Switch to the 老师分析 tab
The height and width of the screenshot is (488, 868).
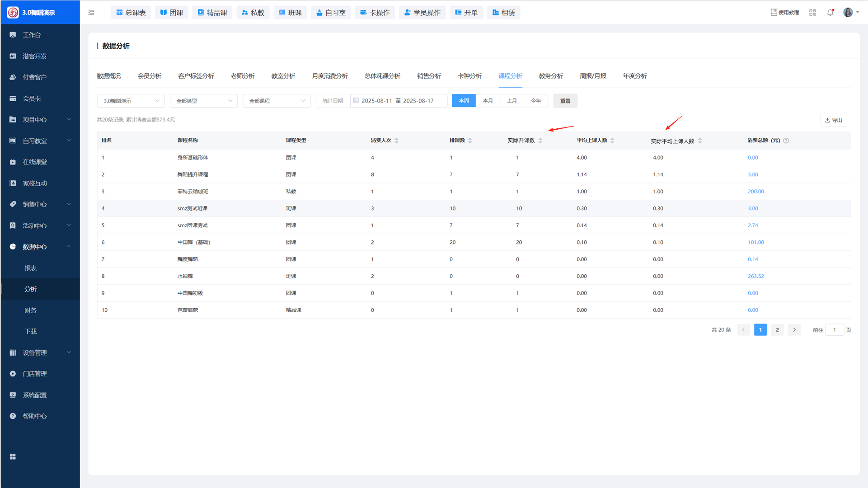pos(243,76)
